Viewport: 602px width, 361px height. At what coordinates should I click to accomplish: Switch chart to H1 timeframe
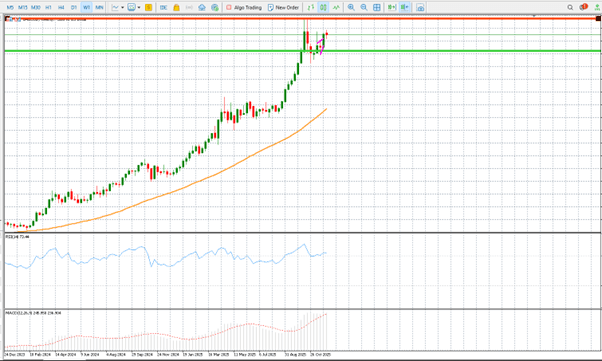pos(48,7)
